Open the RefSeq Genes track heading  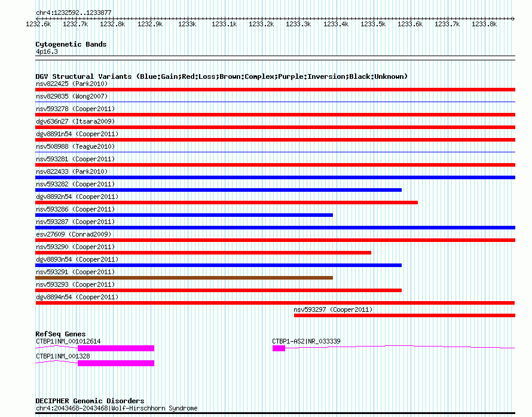[x=60, y=334]
